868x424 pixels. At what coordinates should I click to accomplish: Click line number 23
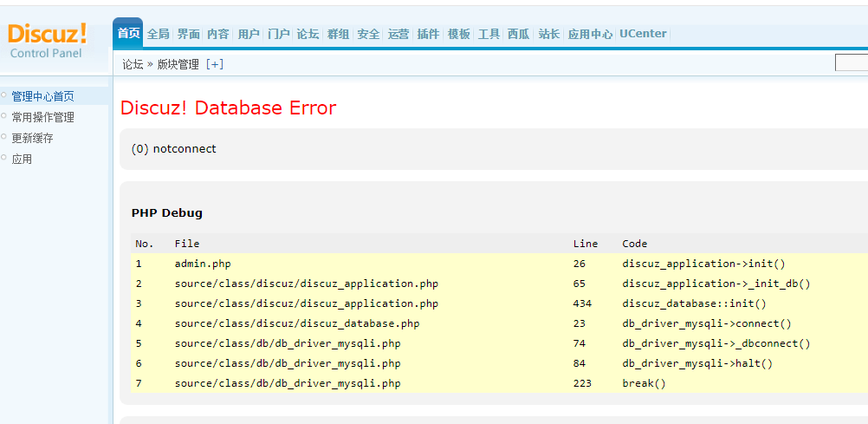coord(580,323)
